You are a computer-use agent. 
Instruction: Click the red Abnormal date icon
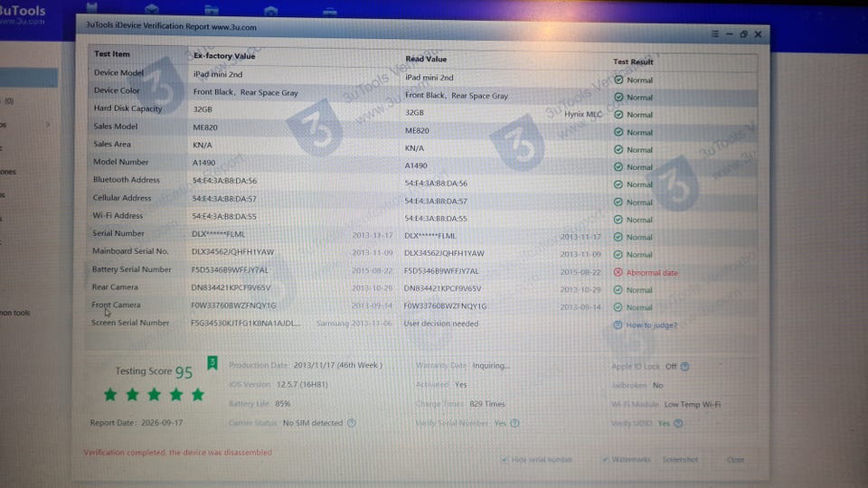point(618,272)
